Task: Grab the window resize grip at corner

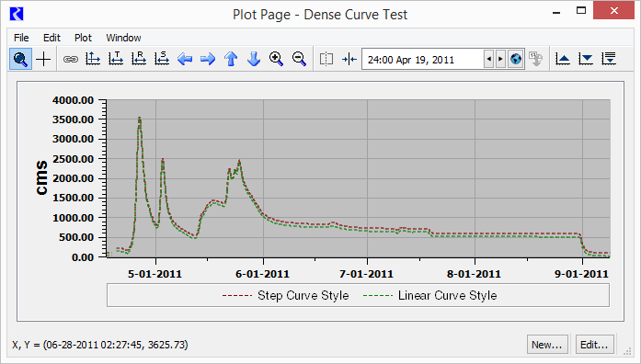Action: click(x=627, y=351)
